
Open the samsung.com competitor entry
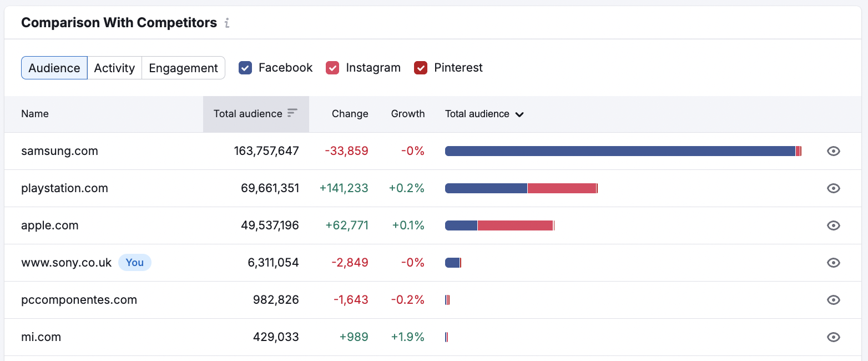[59, 151]
